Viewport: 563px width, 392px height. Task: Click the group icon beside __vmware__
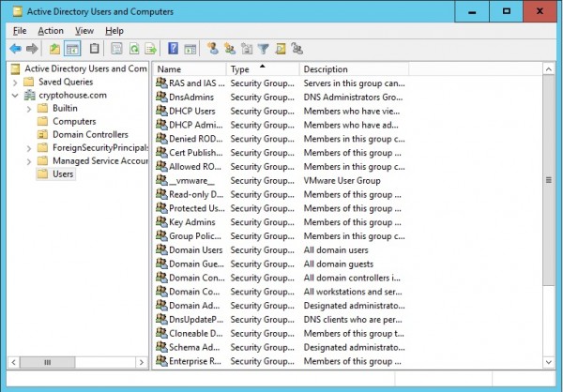coord(161,180)
